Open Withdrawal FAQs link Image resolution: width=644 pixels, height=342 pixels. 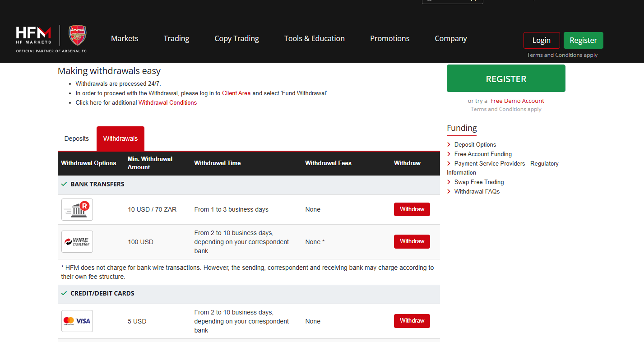coord(477,192)
